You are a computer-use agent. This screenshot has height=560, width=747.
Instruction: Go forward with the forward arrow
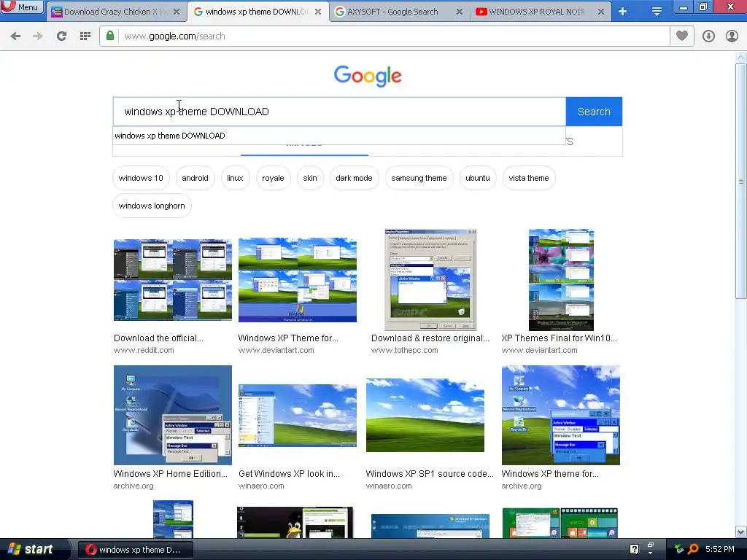38,36
